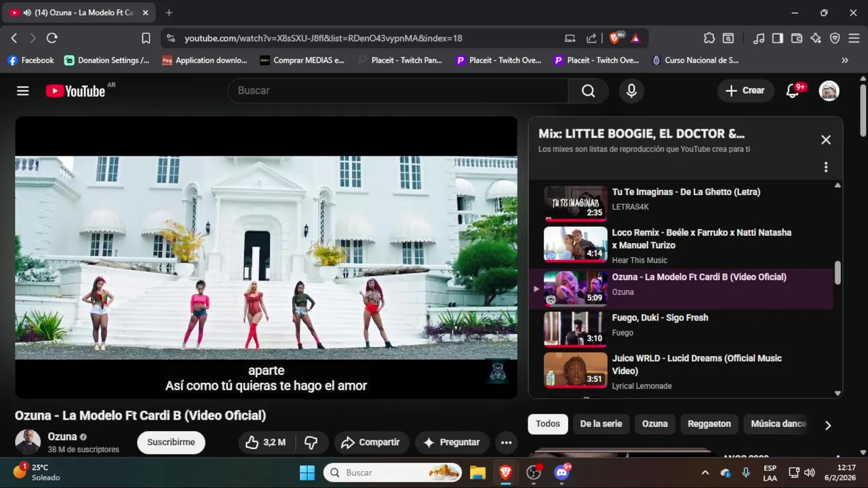868x488 pixels.
Task: Click the Suscribirme button
Action: 171,442
